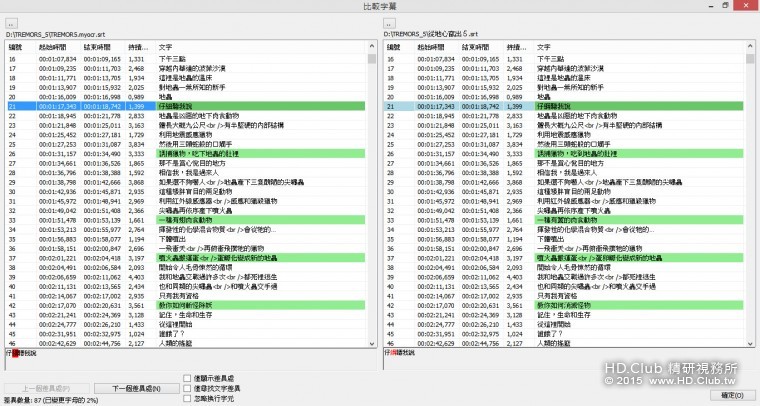Close the 比較字幕 compare window
This screenshot has height=406, width=760.
746,5
